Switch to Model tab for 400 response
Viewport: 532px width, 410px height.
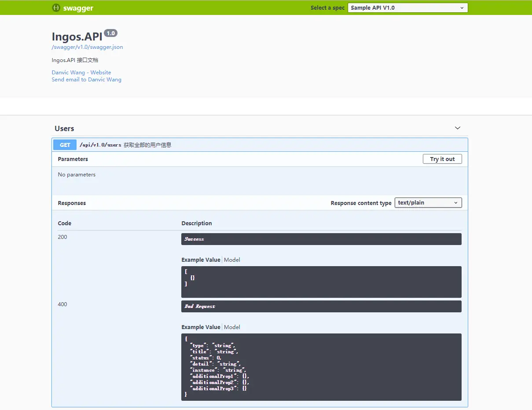[x=232, y=327]
